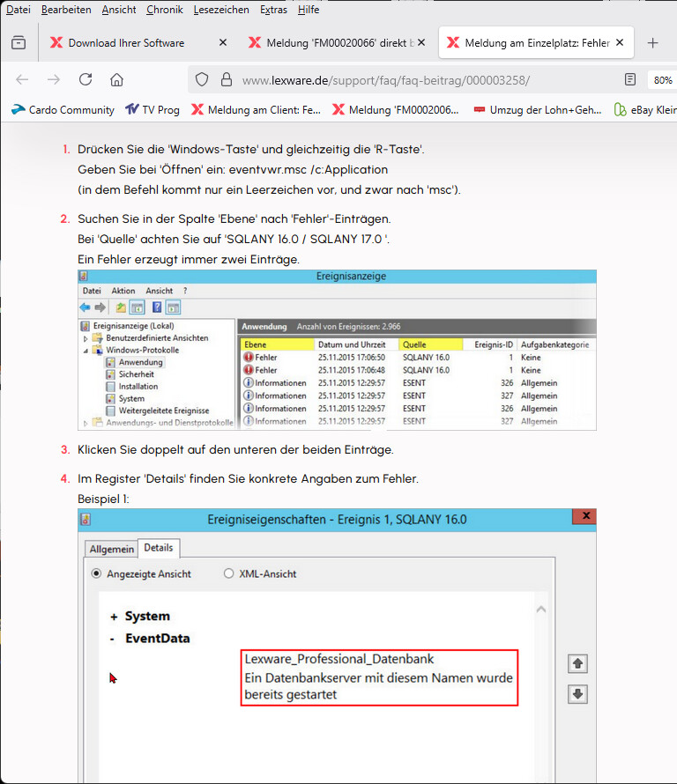Open the Lesezeichen menu
Screen dimensions: 677x784
click(221, 10)
